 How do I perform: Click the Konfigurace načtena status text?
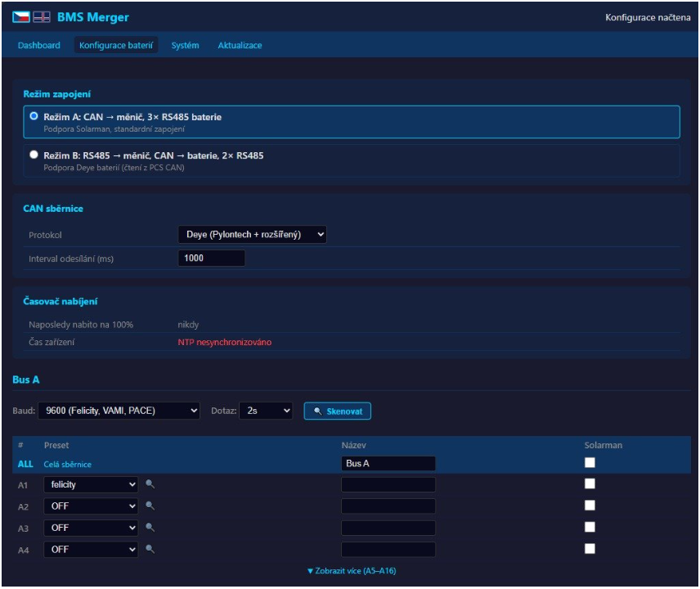[648, 17]
